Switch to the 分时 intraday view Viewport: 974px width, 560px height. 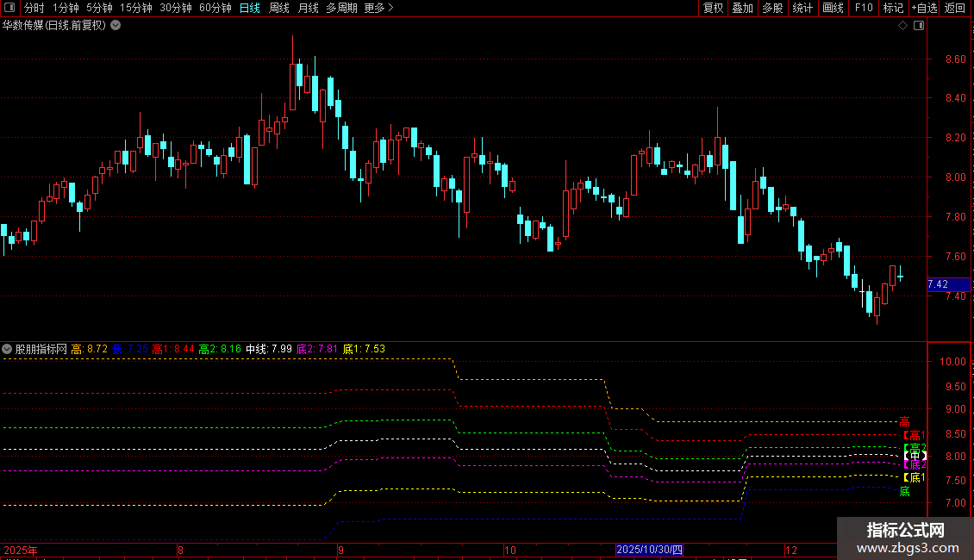pos(34,8)
